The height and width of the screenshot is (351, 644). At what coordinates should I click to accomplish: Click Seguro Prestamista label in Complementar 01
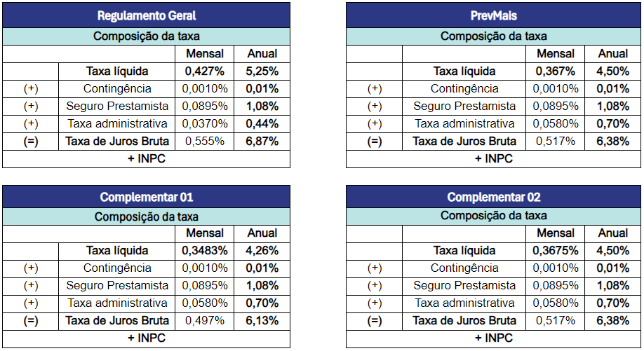point(117,285)
